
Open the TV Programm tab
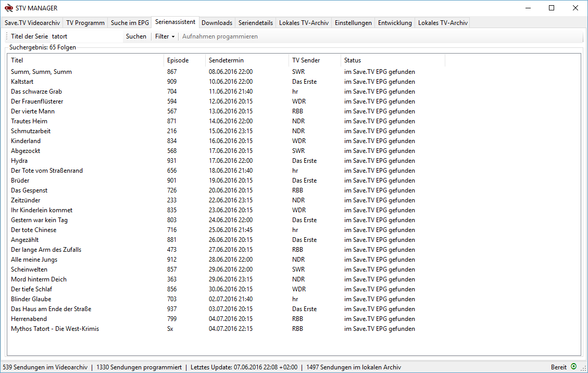click(x=85, y=22)
